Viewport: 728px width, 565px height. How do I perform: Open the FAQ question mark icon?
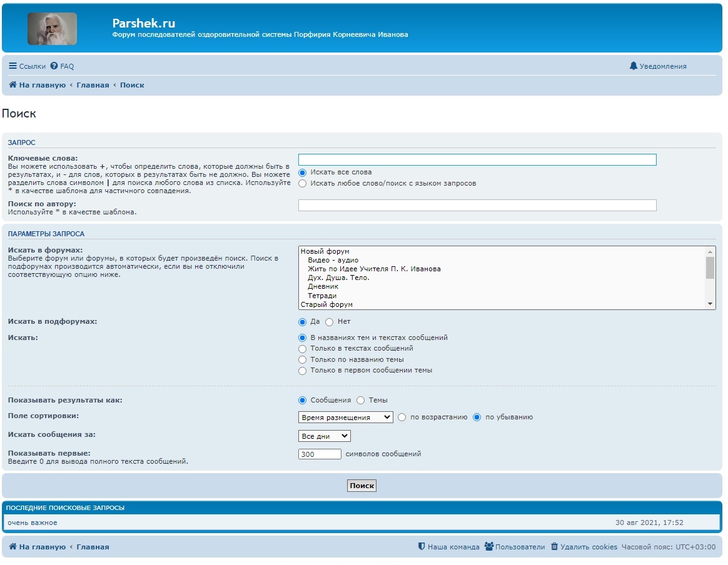click(54, 66)
